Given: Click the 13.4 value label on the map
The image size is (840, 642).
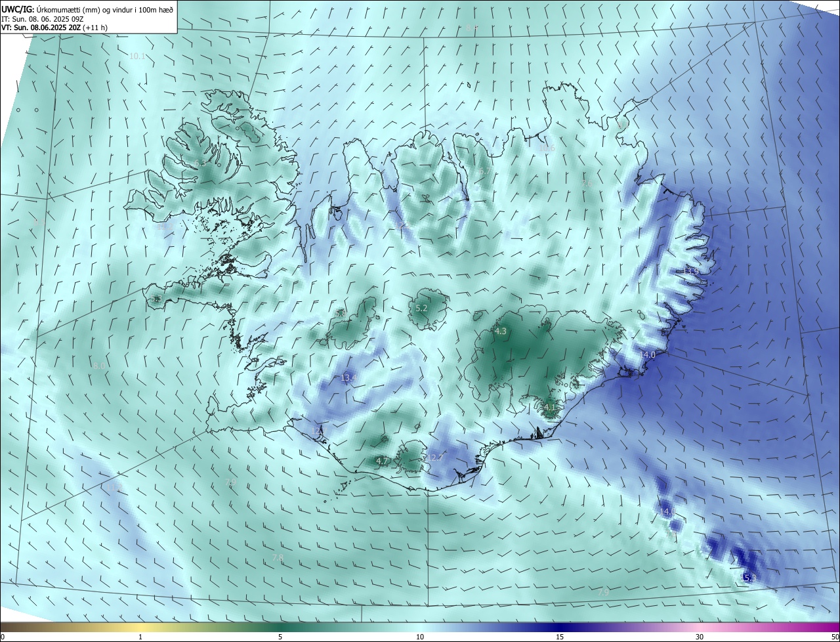Looking at the screenshot, I should 348,377.
